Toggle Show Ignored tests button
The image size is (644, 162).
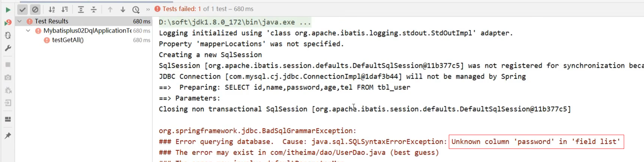coord(35,10)
